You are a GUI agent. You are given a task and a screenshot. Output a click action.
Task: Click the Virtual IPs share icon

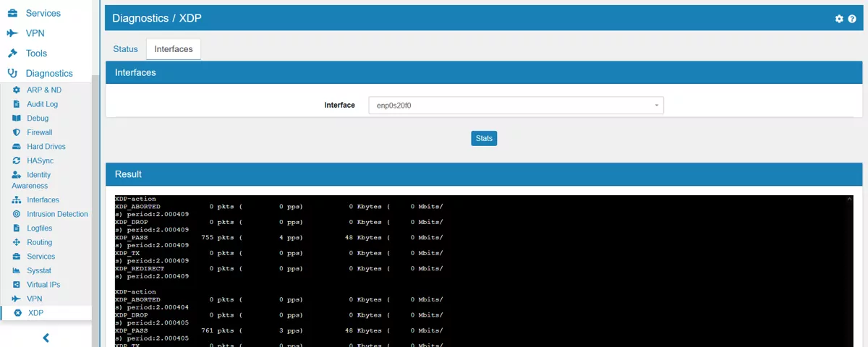coord(17,285)
